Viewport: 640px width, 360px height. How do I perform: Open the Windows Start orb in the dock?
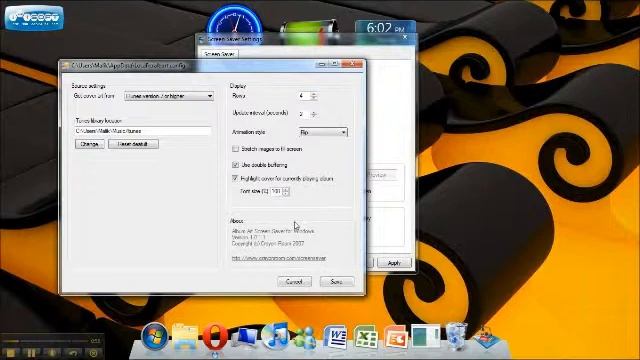pyautogui.click(x=155, y=337)
